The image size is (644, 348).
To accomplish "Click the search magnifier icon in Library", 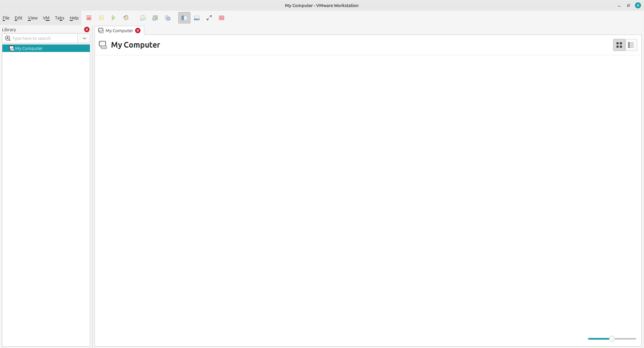I will pyautogui.click(x=8, y=38).
